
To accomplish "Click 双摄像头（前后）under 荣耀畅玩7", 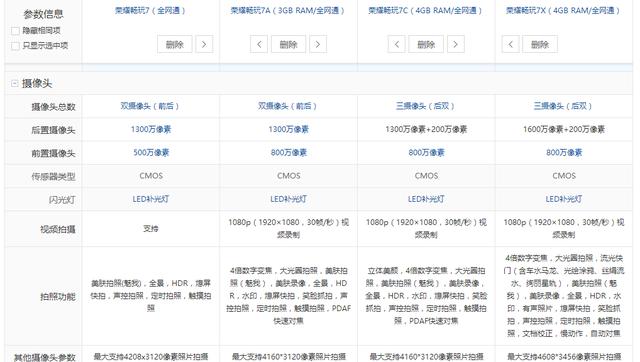I will (x=150, y=106).
